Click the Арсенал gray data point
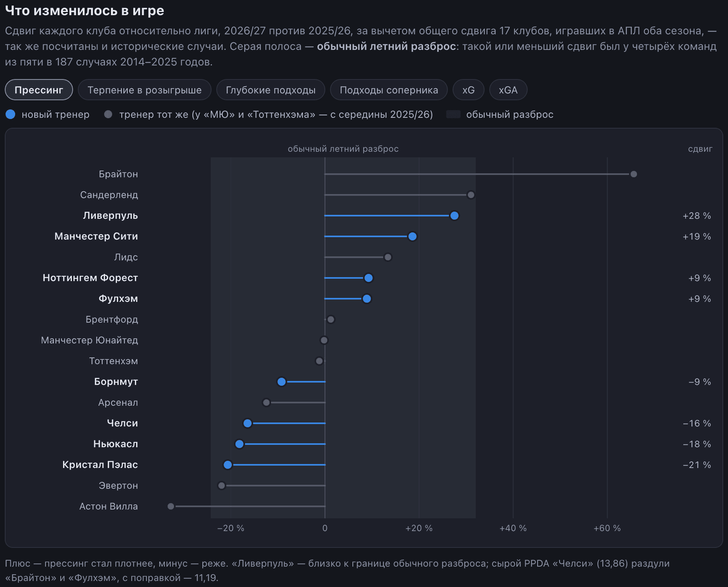 click(x=266, y=403)
